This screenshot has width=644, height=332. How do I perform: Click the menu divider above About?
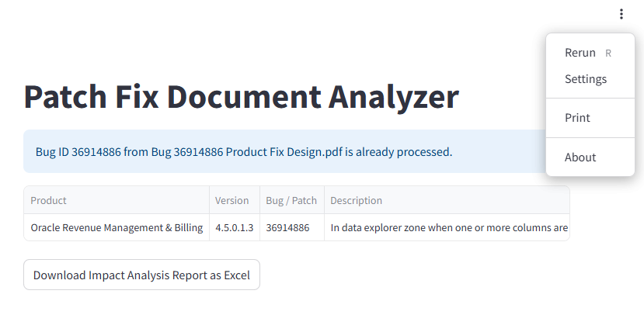[x=590, y=138]
